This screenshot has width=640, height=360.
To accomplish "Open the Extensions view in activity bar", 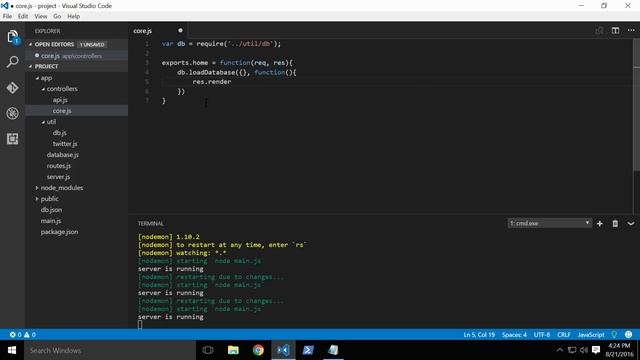I will [x=13, y=139].
